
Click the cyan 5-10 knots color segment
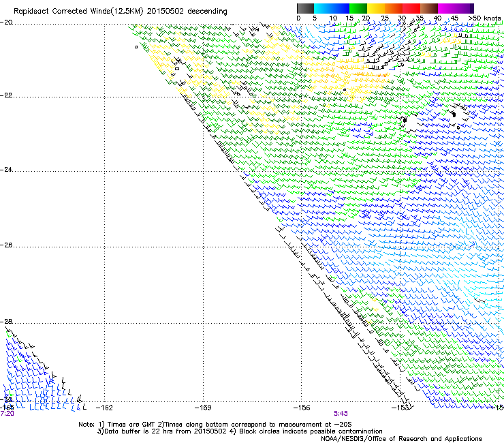tap(323, 8)
